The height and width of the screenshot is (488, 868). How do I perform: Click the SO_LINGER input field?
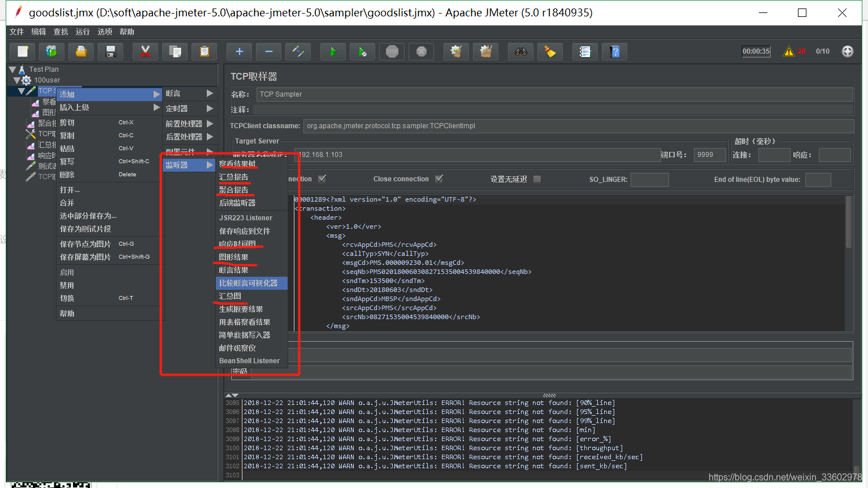[x=649, y=180]
